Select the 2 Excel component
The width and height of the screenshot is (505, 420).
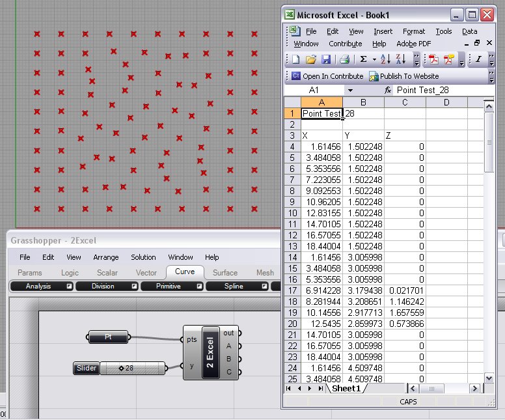[210, 352]
